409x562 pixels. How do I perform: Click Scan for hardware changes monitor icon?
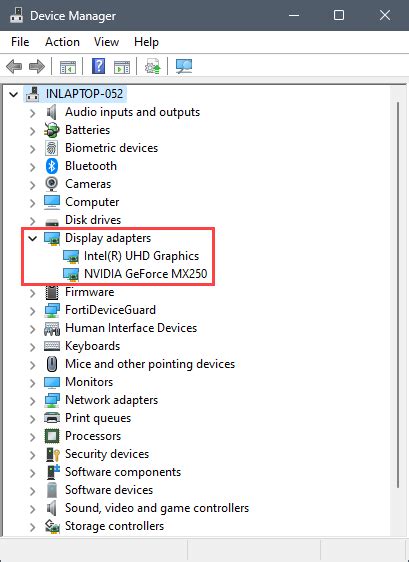click(184, 67)
